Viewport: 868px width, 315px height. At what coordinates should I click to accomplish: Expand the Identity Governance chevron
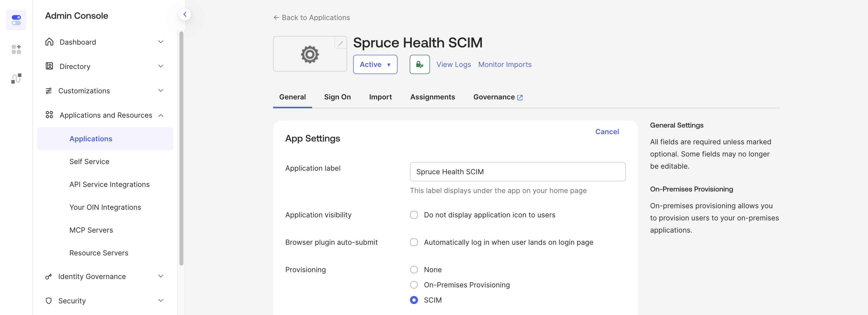point(161,276)
